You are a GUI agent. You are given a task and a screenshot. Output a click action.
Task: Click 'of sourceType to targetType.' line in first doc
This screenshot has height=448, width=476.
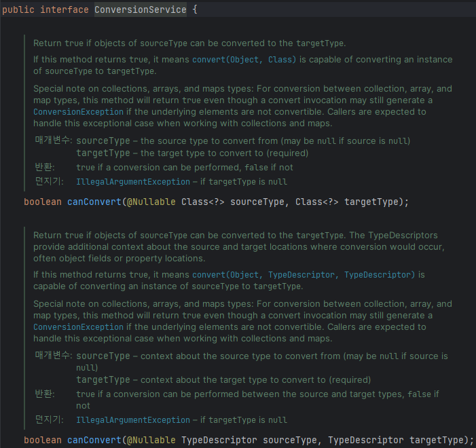click(95, 71)
